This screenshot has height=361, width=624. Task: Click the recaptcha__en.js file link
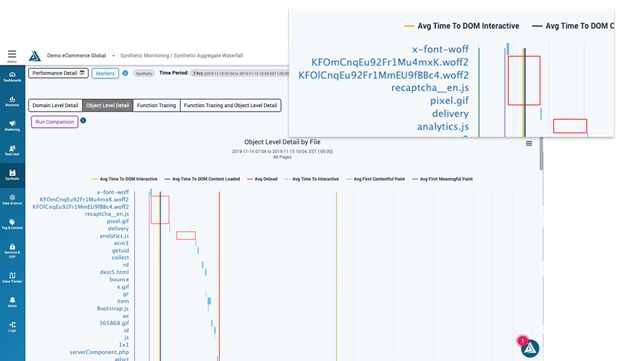pos(107,214)
